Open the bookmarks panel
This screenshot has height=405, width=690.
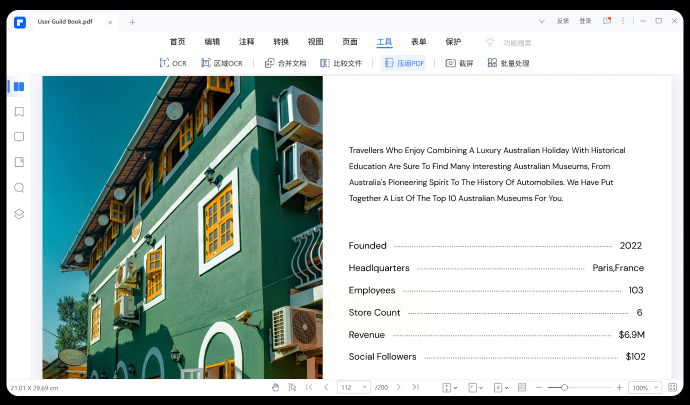coord(19,112)
